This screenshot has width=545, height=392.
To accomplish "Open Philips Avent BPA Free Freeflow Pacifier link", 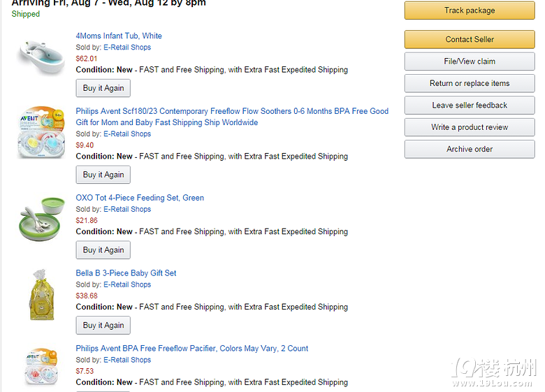I will [x=192, y=348].
